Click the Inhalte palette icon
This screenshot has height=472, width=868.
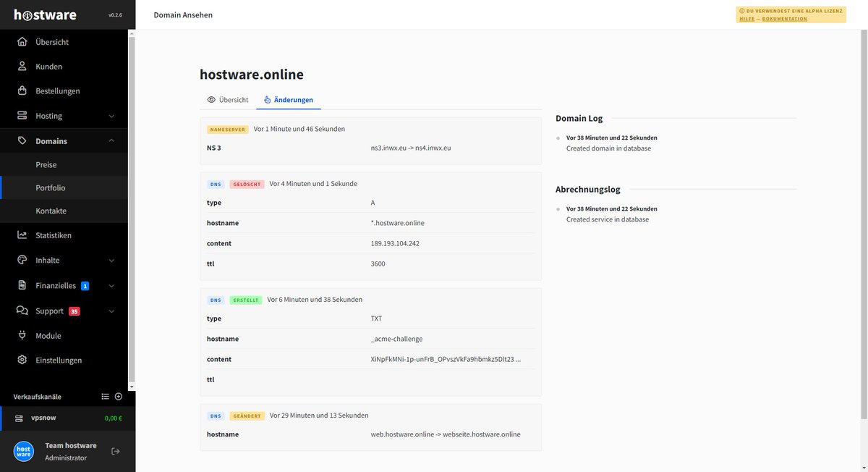click(x=22, y=260)
